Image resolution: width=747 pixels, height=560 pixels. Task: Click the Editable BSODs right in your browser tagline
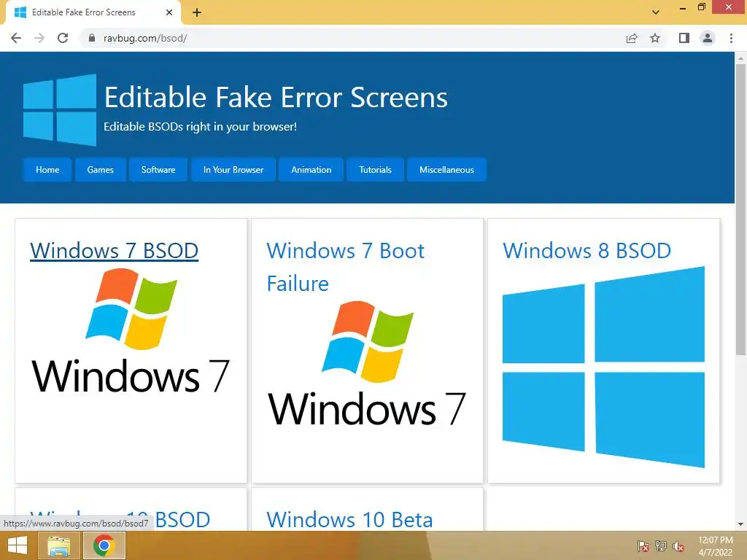(x=200, y=127)
